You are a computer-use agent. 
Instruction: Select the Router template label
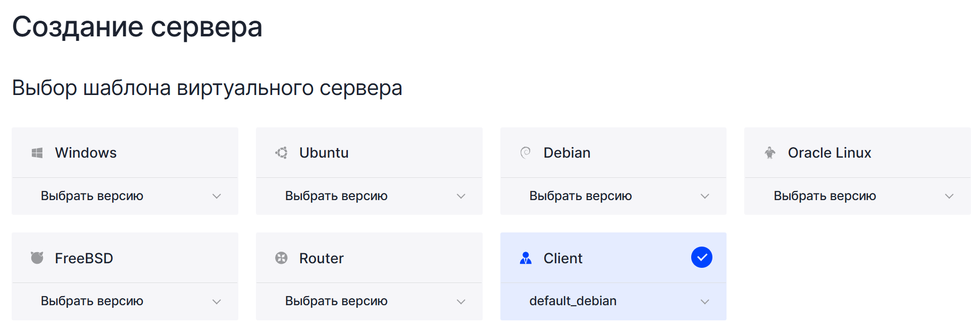pyautogui.click(x=321, y=258)
